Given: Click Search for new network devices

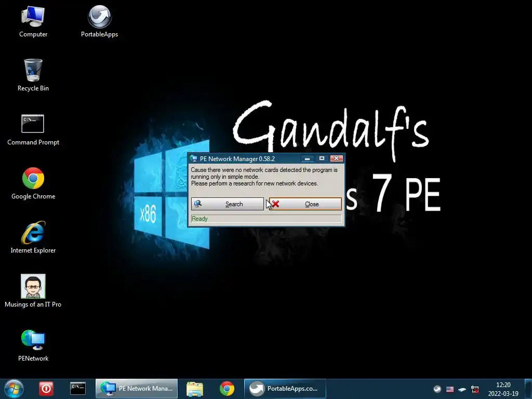Looking at the screenshot, I should 228,204.
